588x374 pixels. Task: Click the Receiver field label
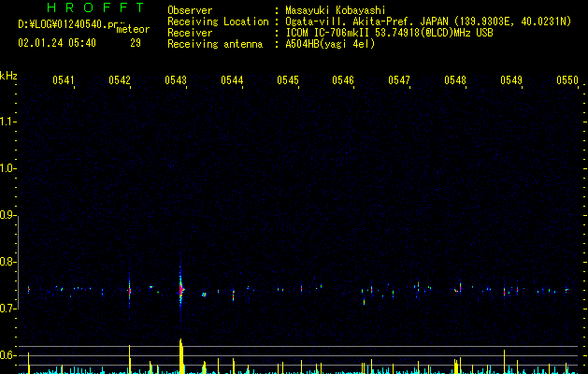(x=190, y=33)
